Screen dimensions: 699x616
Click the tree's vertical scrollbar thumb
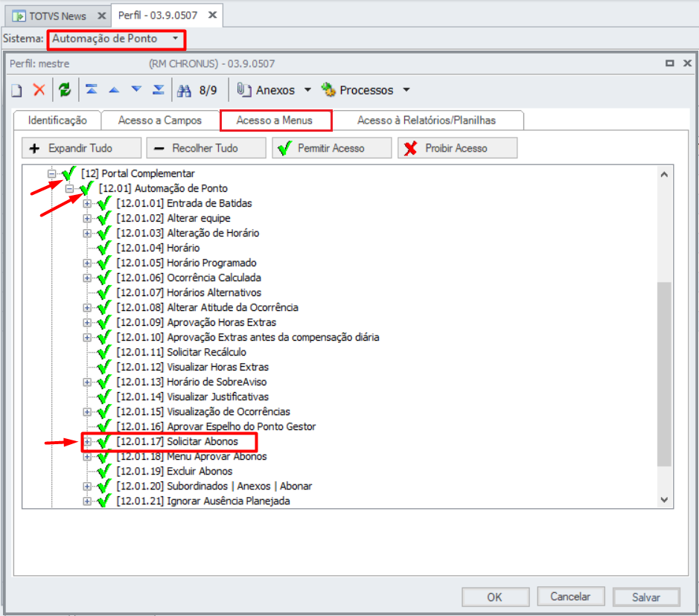point(664,373)
